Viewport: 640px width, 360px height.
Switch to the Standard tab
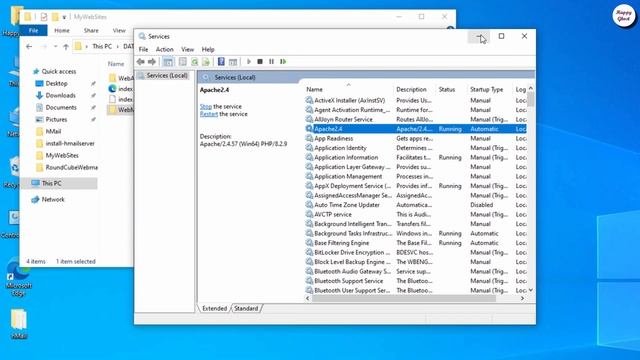click(x=246, y=309)
